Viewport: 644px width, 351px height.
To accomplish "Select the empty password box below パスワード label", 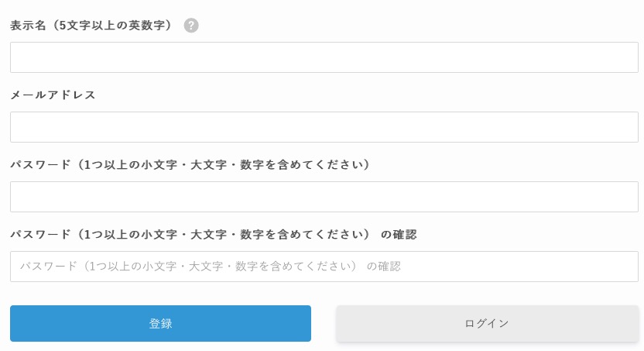I will [324, 197].
